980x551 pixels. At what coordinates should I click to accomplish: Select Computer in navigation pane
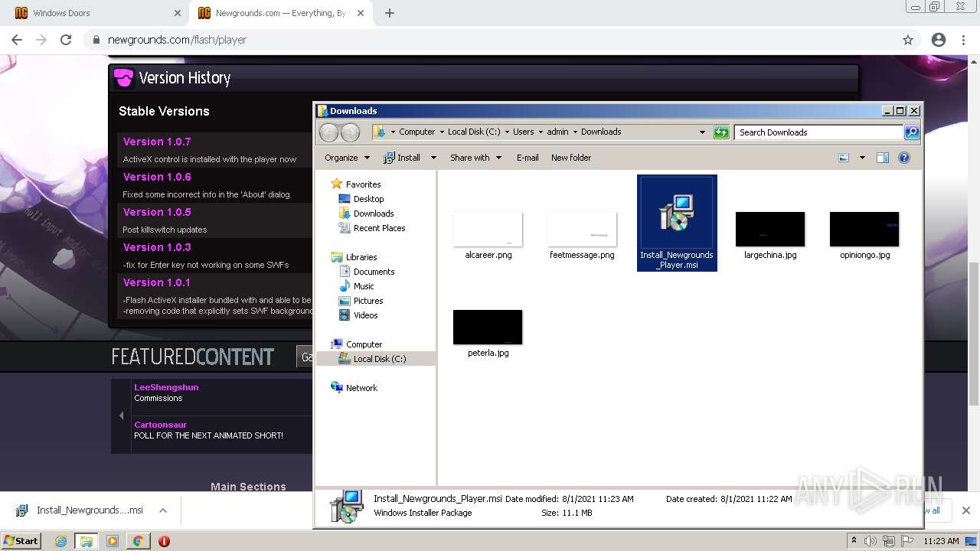click(x=364, y=344)
